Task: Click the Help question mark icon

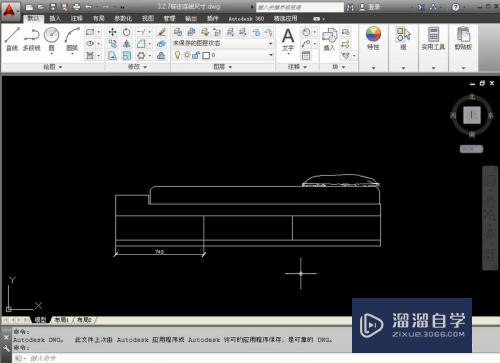Action: click(456, 7)
